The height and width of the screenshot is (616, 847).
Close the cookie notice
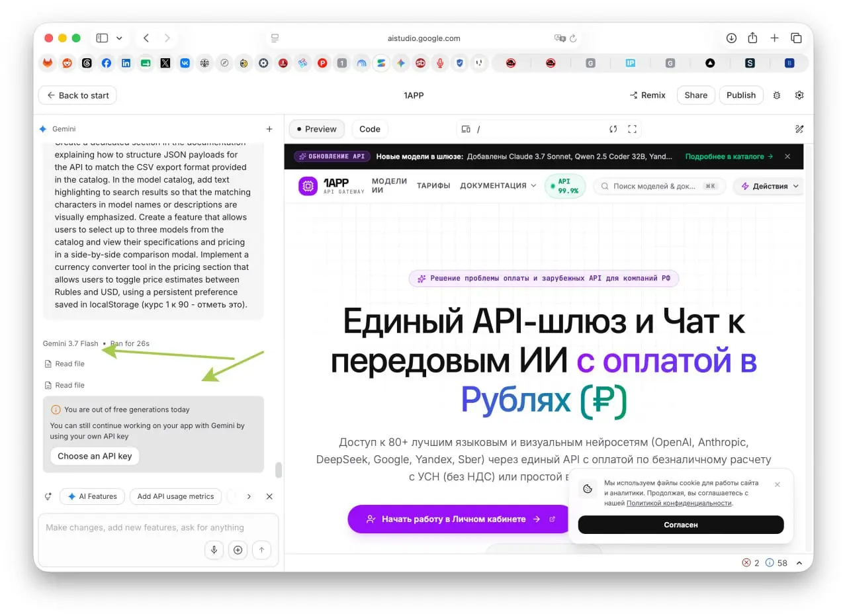(778, 484)
